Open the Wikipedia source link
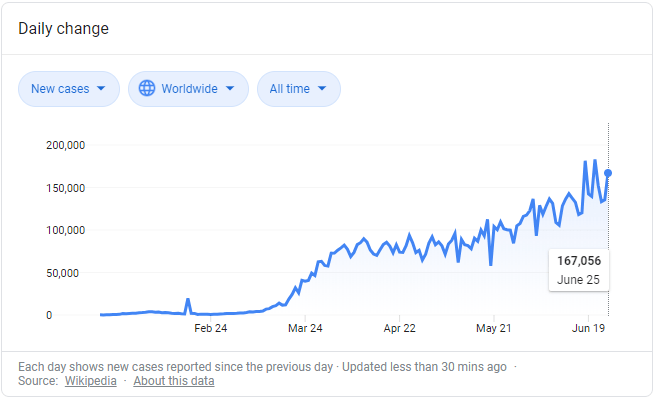654x397 pixels. pyautogui.click(x=91, y=381)
